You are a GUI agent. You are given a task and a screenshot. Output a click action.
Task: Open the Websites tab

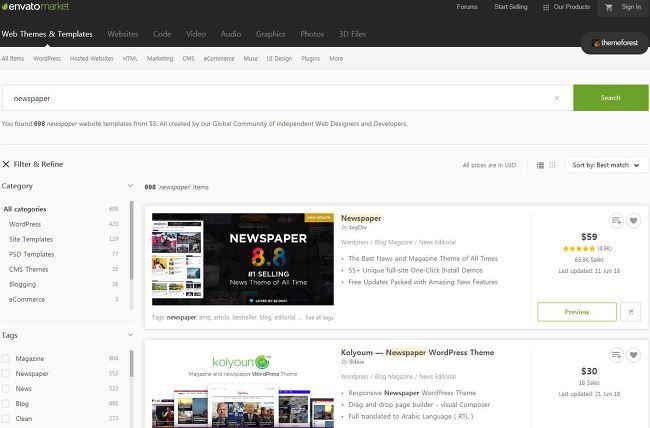123,34
